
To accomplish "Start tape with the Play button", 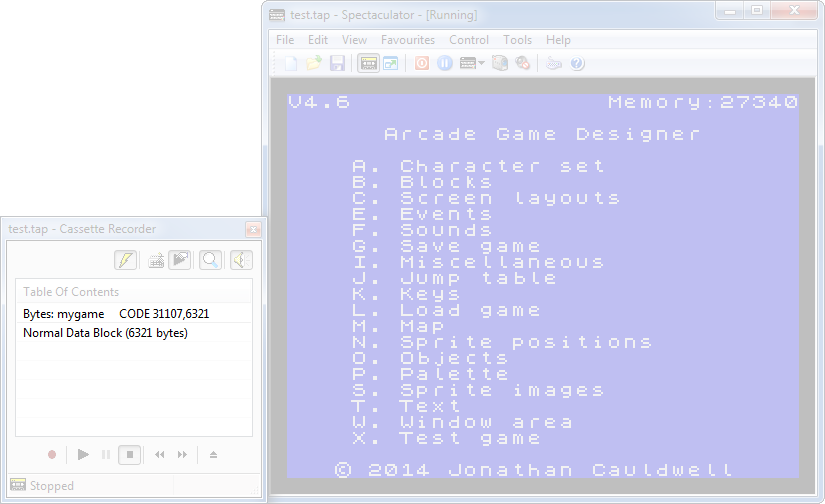I will (x=83, y=455).
